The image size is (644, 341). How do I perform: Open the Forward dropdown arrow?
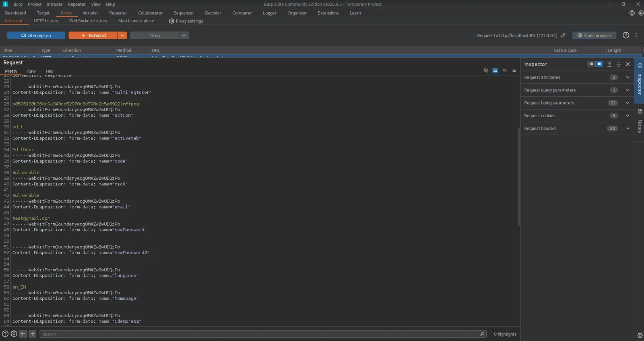tap(122, 35)
